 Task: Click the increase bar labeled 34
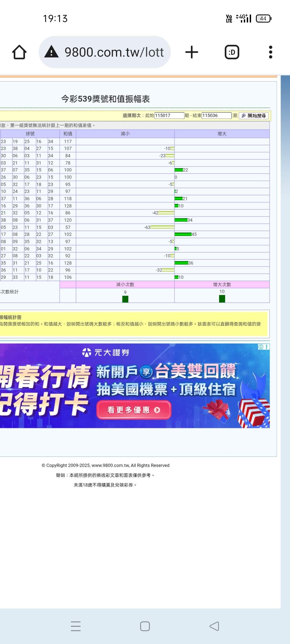click(x=181, y=220)
